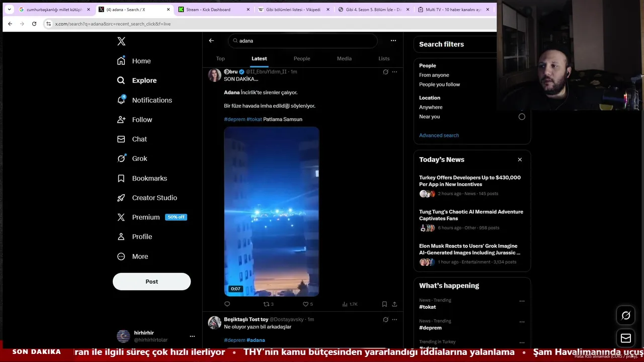This screenshot has height=362, width=644.
Task: Open the Follow people icon
Action: (x=121, y=120)
